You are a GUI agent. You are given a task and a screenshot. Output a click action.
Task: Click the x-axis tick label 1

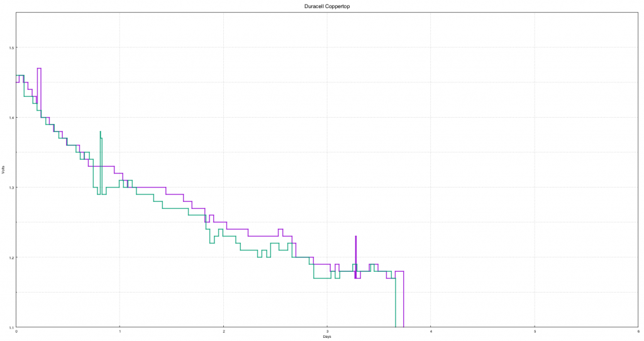[120, 331]
